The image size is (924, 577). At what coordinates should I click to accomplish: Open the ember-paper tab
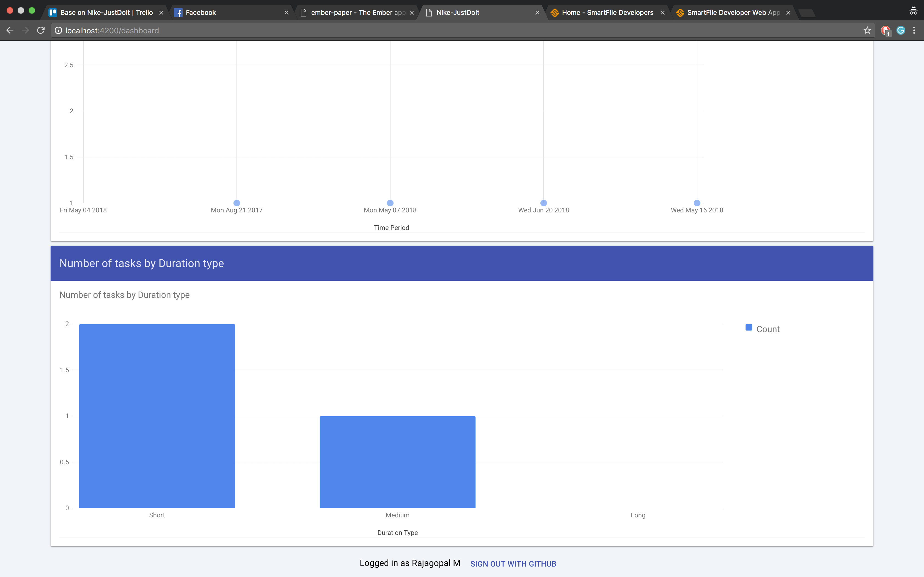357,13
